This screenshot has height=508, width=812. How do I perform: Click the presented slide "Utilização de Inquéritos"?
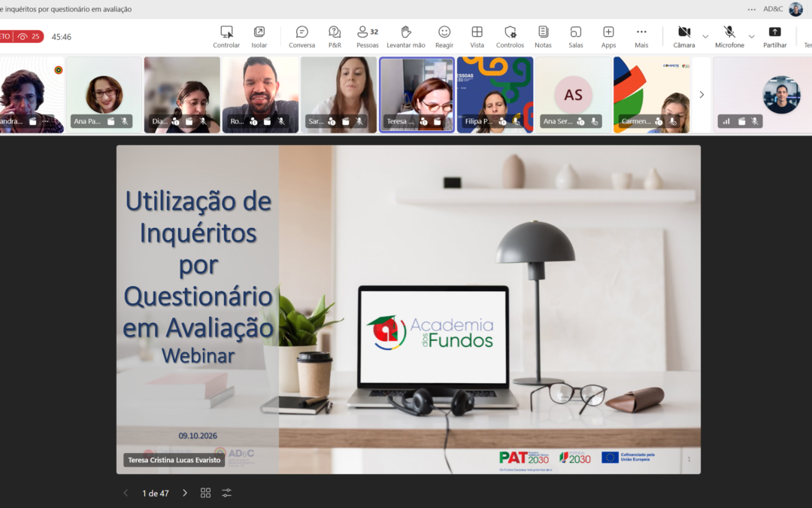tap(408, 309)
